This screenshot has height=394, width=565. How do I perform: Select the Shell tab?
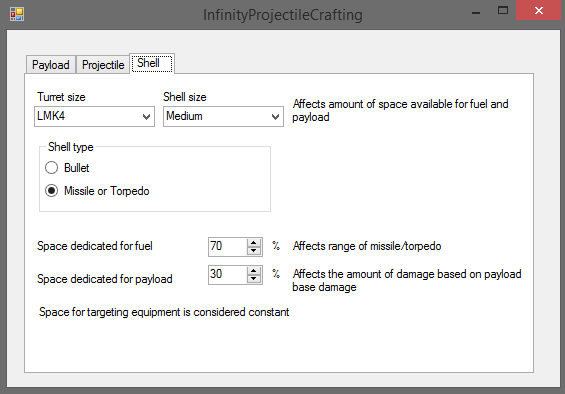click(x=152, y=63)
